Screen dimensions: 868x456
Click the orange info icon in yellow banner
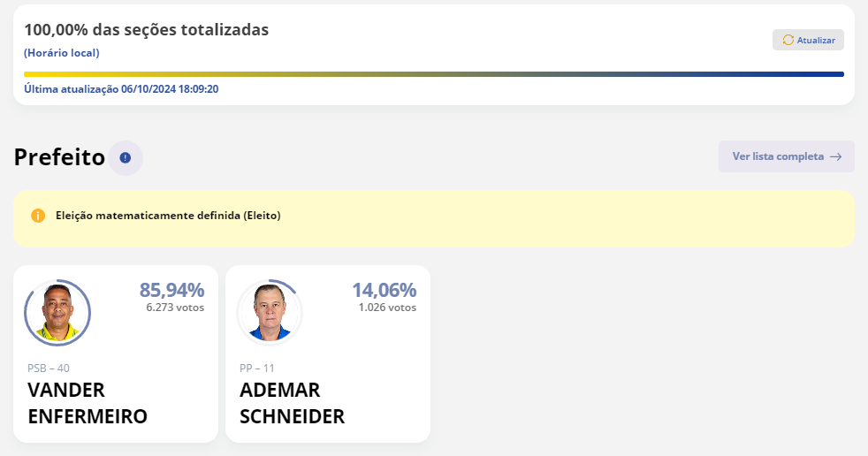38,216
